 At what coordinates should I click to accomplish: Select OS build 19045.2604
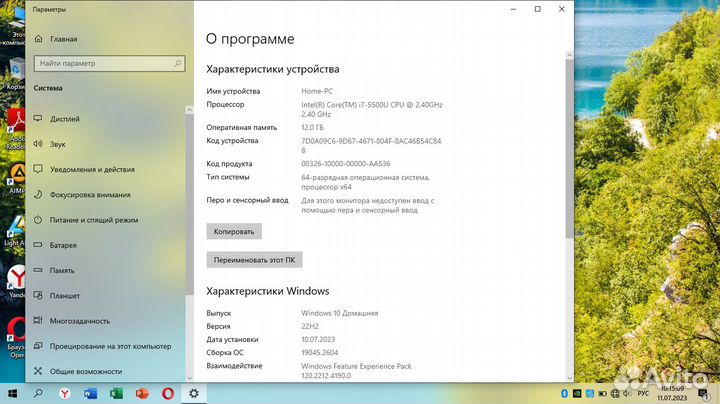[x=320, y=353]
